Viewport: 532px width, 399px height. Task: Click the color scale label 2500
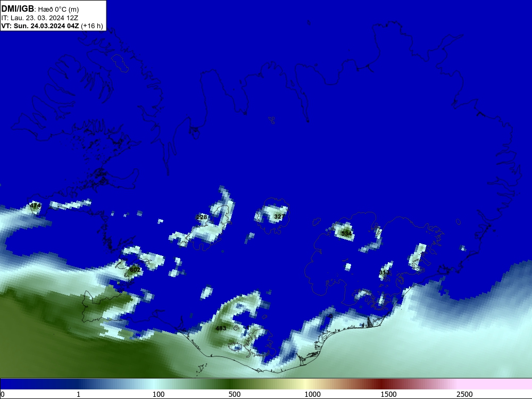click(x=464, y=394)
